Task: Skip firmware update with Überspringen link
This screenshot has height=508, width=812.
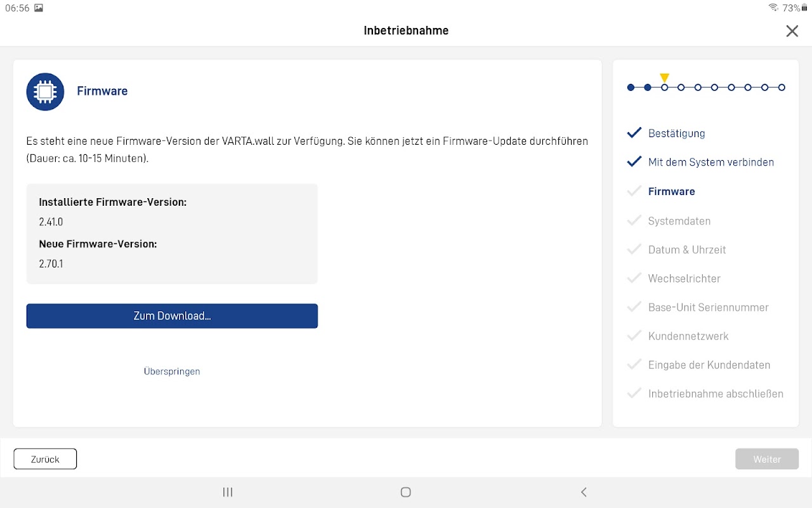Action: point(172,371)
